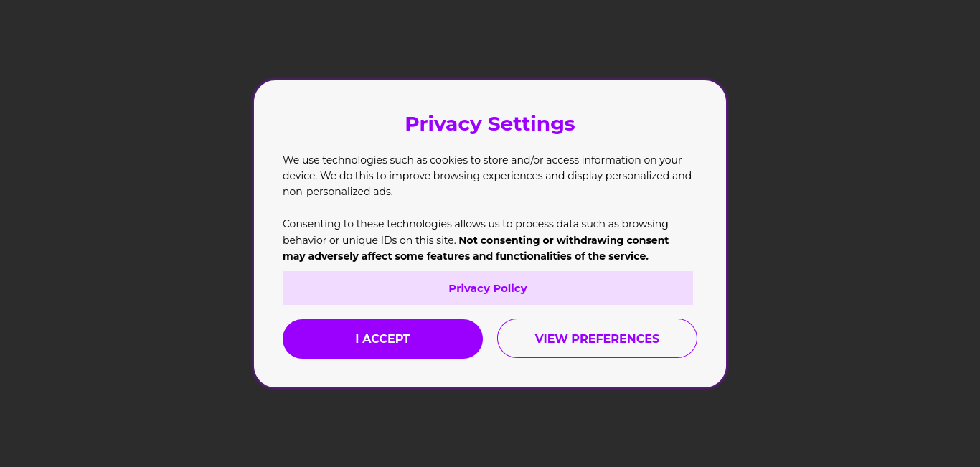Consent to cookies via I ACCEPT
Screen dimensions: 980x467
click(x=382, y=339)
